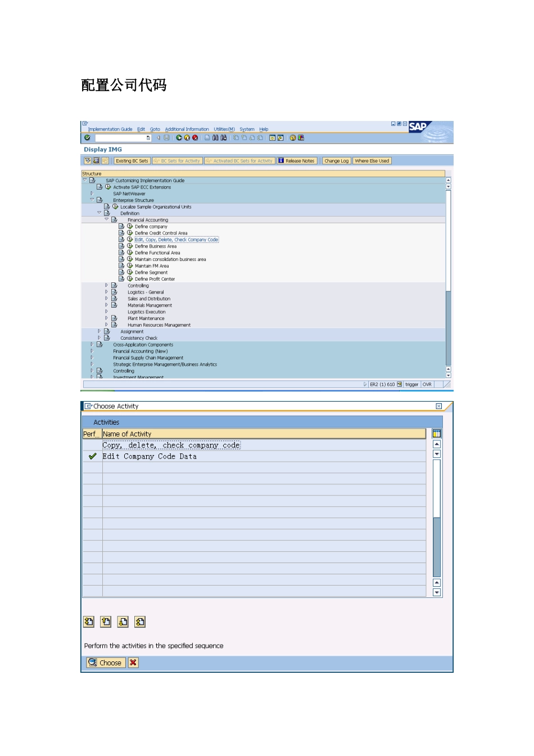Click the first icon below Activities table
The image size is (534, 756).
pos(89,622)
